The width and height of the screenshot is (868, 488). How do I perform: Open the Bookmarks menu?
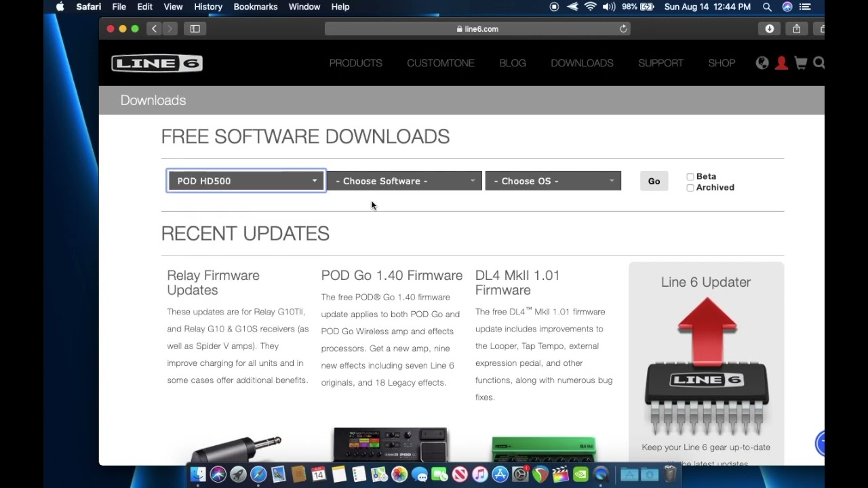256,7
